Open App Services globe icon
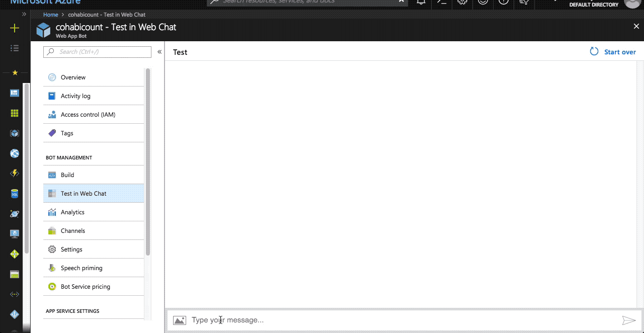This screenshot has width=644, height=333. [x=15, y=153]
